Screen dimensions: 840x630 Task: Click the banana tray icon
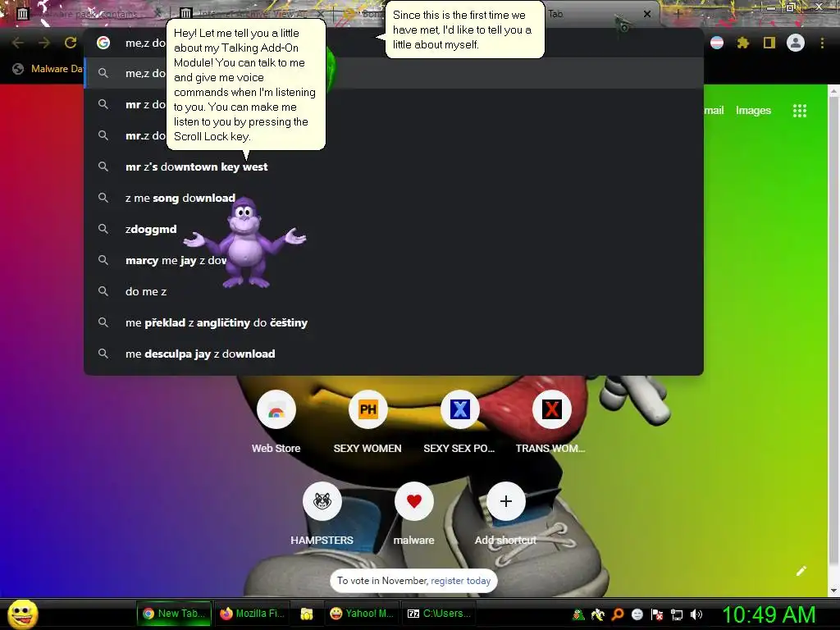coord(597,614)
